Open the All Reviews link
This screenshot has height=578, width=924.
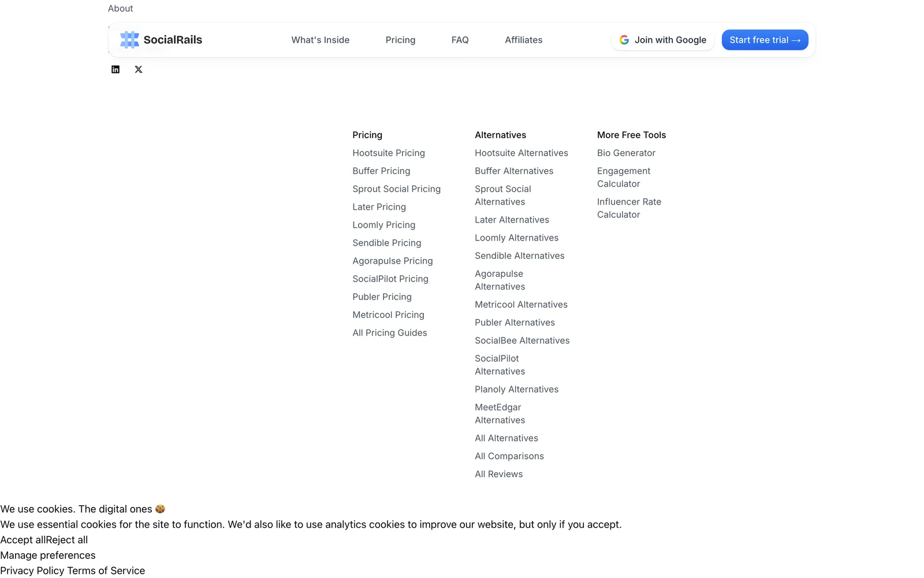[x=499, y=474]
